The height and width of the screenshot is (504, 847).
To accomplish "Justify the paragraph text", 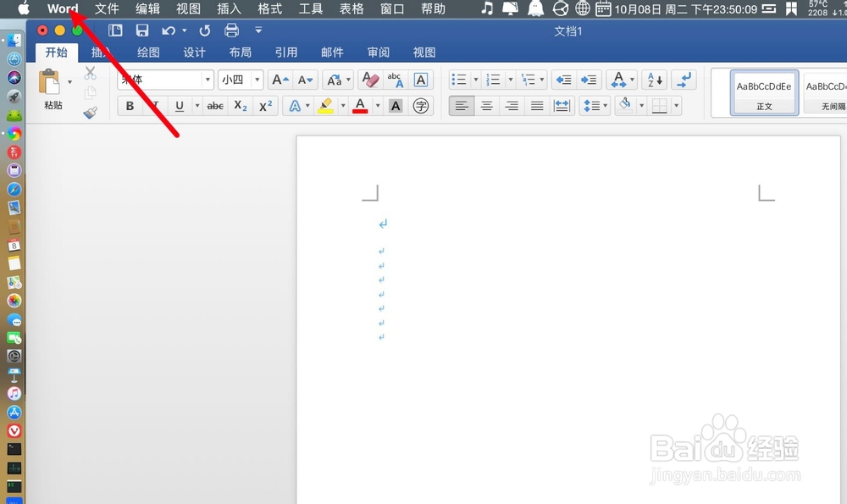I will [537, 105].
